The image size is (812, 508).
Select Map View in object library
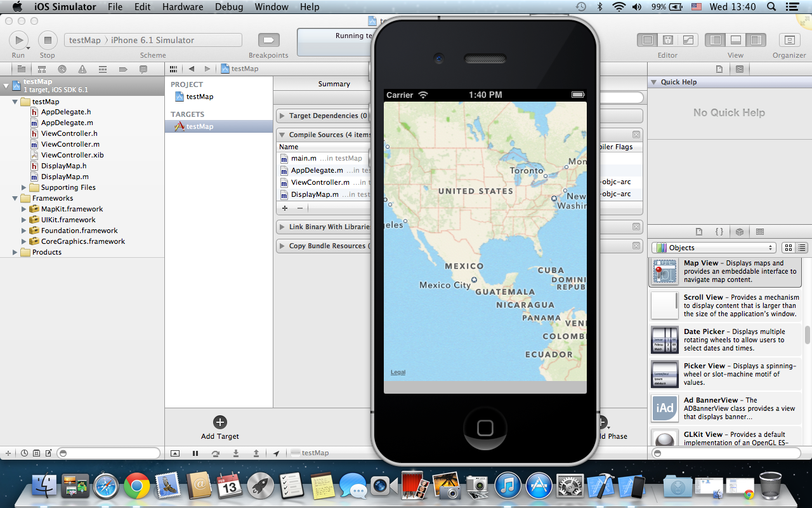[724, 272]
